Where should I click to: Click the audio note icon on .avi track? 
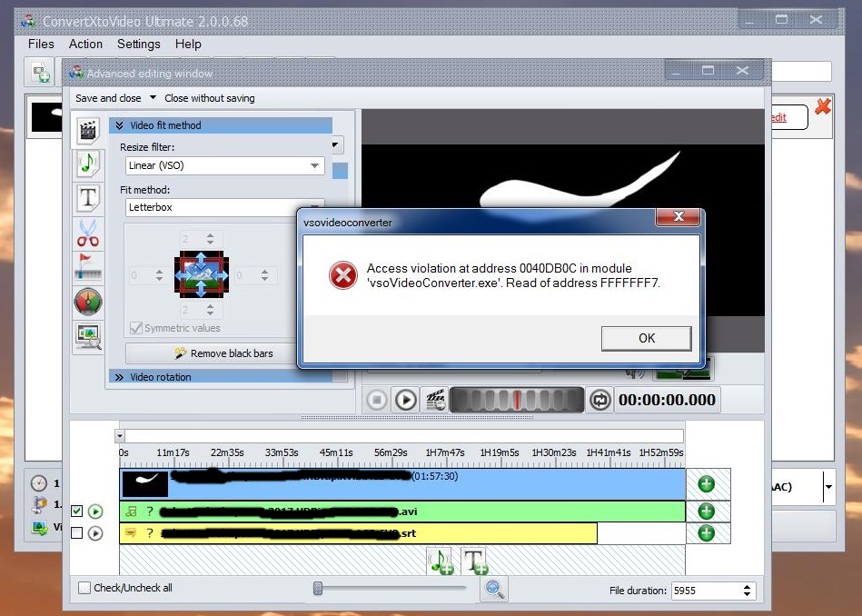coord(131,512)
